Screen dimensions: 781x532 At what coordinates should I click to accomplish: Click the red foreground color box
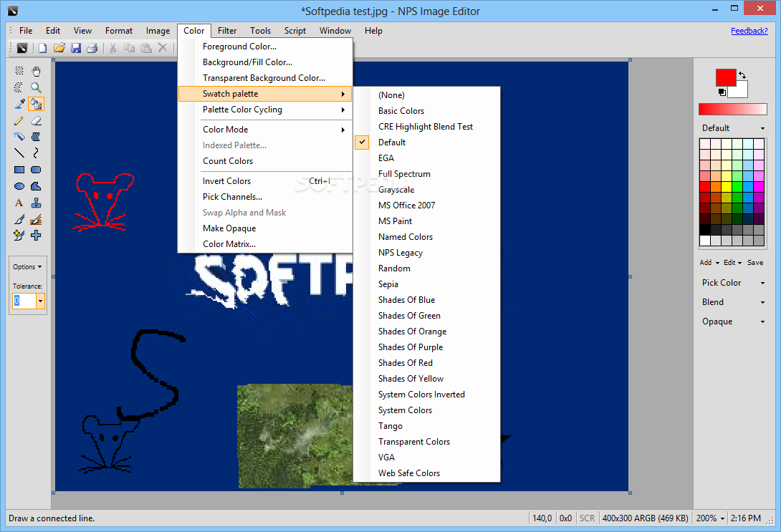pos(726,78)
